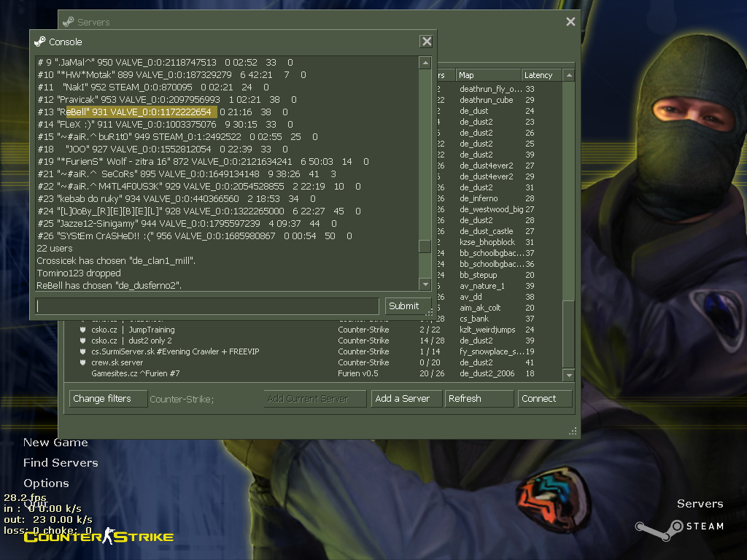Click map entry de_westwood_big

pyautogui.click(x=491, y=209)
